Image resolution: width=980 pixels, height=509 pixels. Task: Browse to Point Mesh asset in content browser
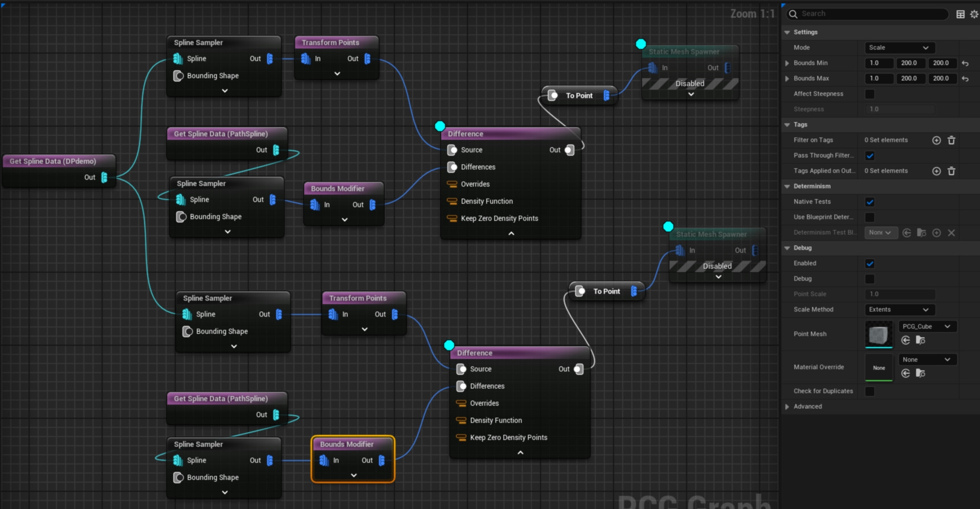click(x=921, y=340)
